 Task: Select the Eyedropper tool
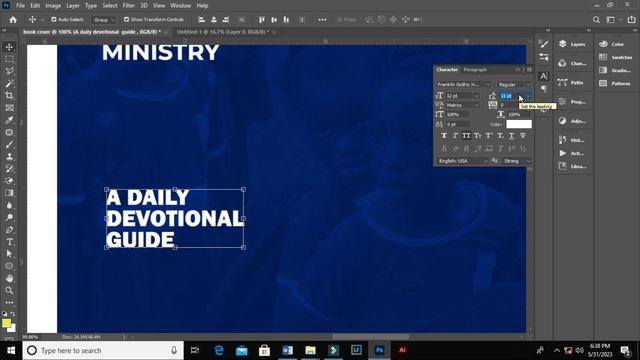tap(9, 120)
